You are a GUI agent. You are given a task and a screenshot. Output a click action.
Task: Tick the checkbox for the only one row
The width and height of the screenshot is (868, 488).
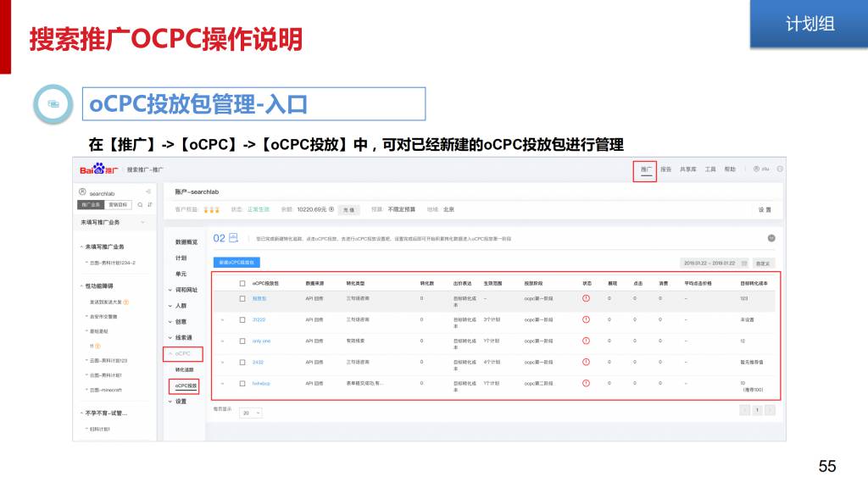(x=242, y=341)
